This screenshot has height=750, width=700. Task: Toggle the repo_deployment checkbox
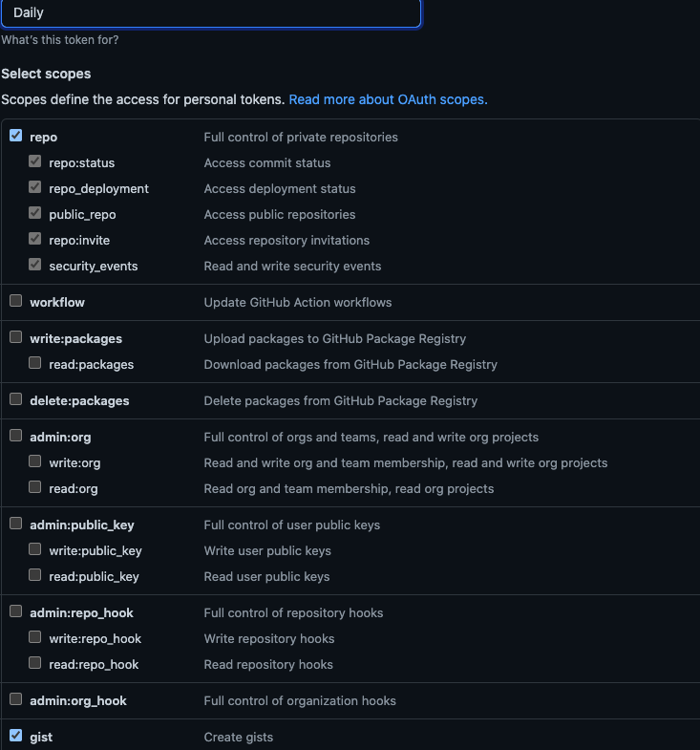(x=35, y=187)
